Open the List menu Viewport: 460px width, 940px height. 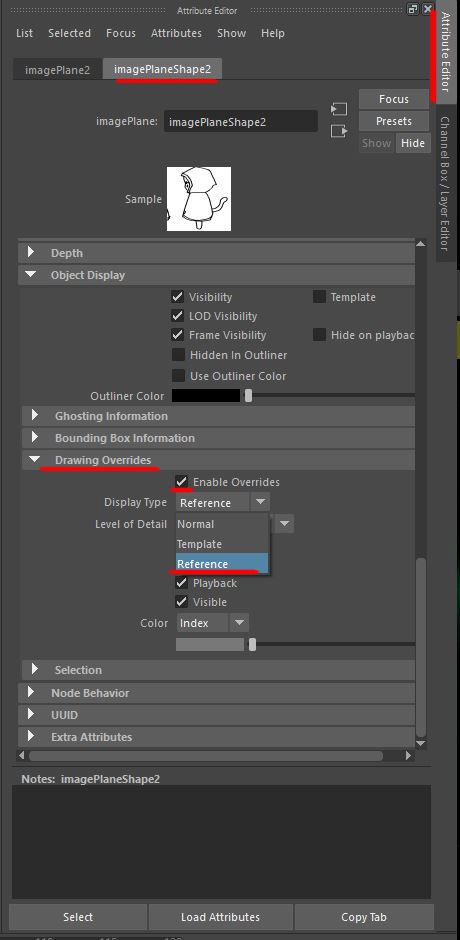(25, 34)
